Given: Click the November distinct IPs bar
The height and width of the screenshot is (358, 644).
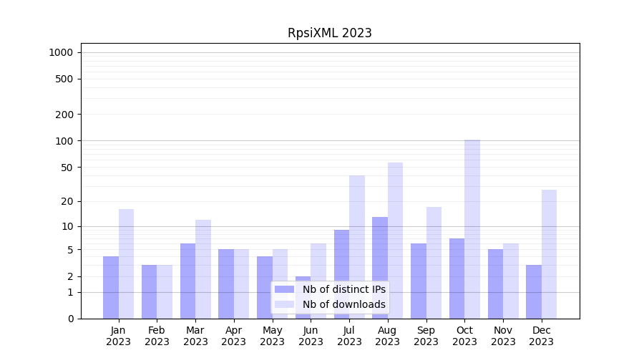Looking at the screenshot, I should [x=495, y=284].
